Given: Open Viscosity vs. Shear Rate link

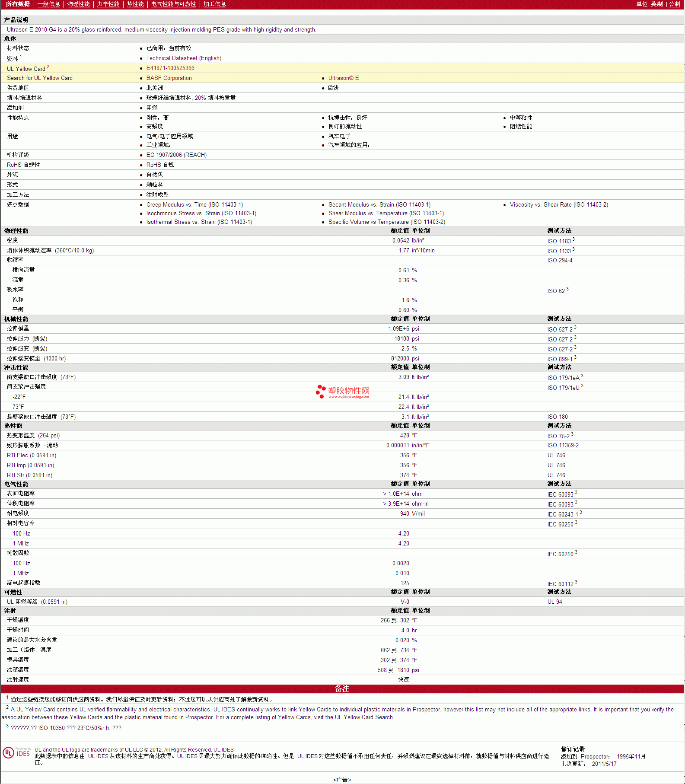Looking at the screenshot, I should (559, 205).
